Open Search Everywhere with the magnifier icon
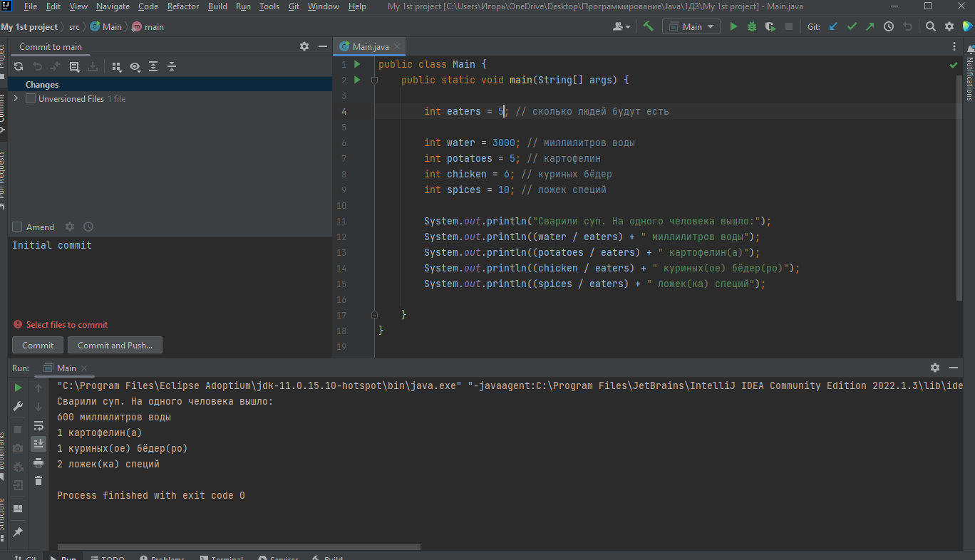This screenshot has width=975, height=560. click(931, 26)
